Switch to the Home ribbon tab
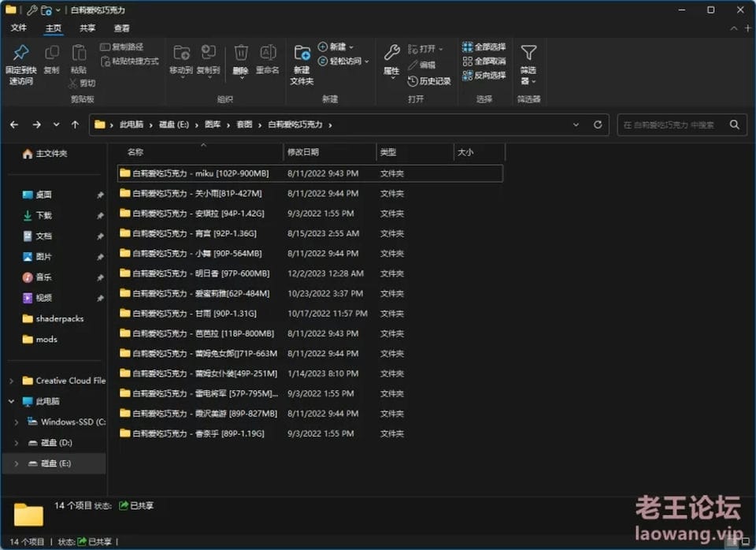Viewport: 756px width, 550px height. pos(53,28)
